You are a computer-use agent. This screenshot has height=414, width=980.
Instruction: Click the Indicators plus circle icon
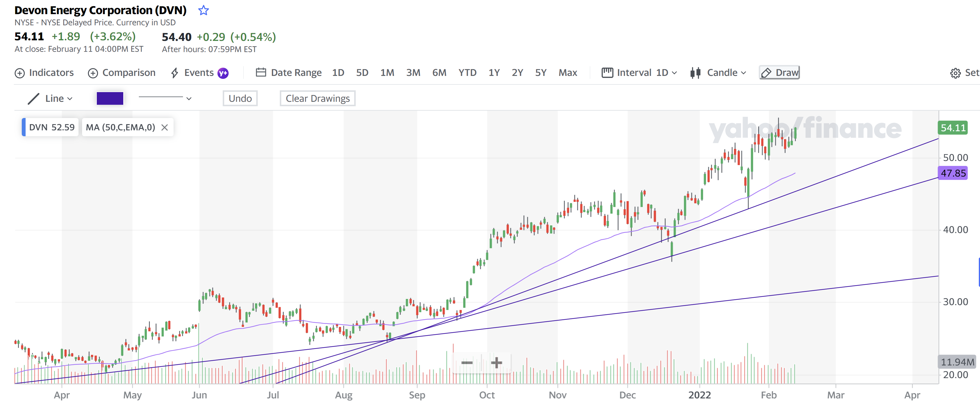[19, 73]
